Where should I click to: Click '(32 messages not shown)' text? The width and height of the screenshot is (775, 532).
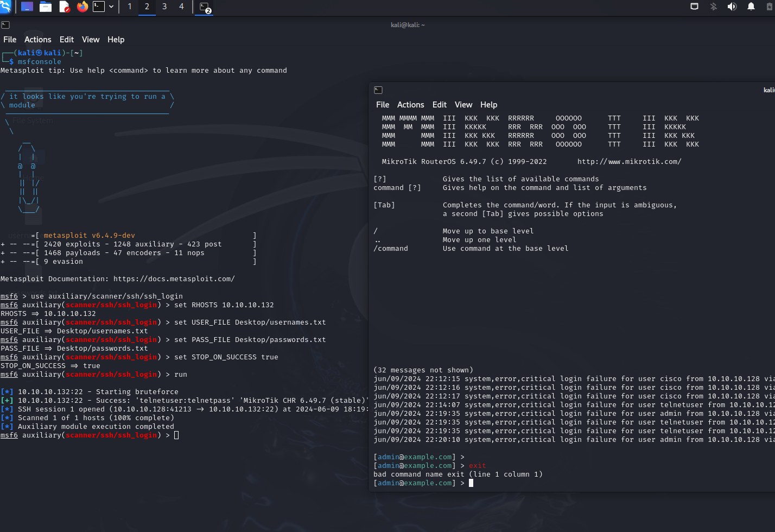[x=423, y=370]
